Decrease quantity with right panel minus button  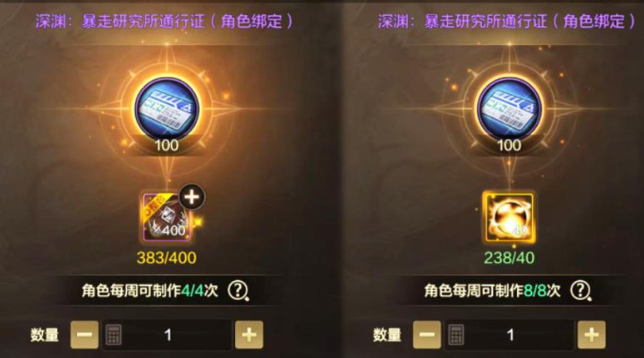tap(428, 335)
